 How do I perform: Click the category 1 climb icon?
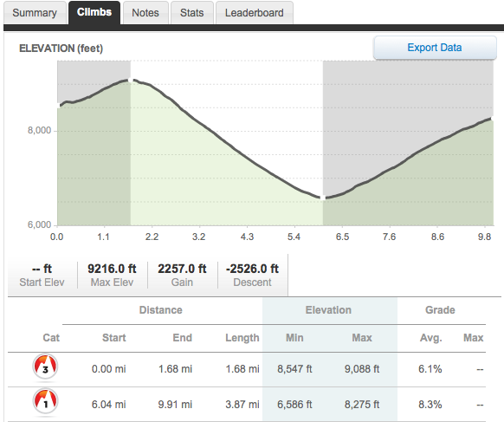click(45, 401)
